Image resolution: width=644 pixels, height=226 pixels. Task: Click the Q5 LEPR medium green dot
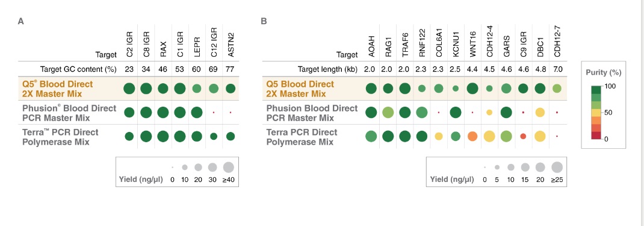[x=197, y=89]
